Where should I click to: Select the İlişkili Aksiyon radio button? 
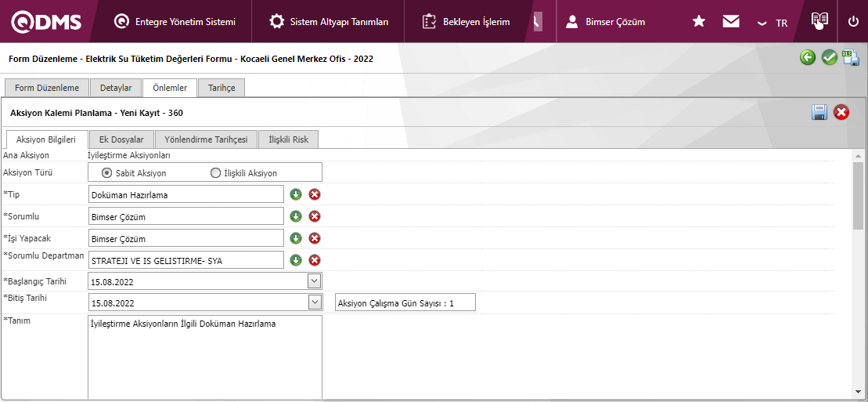[x=215, y=172]
